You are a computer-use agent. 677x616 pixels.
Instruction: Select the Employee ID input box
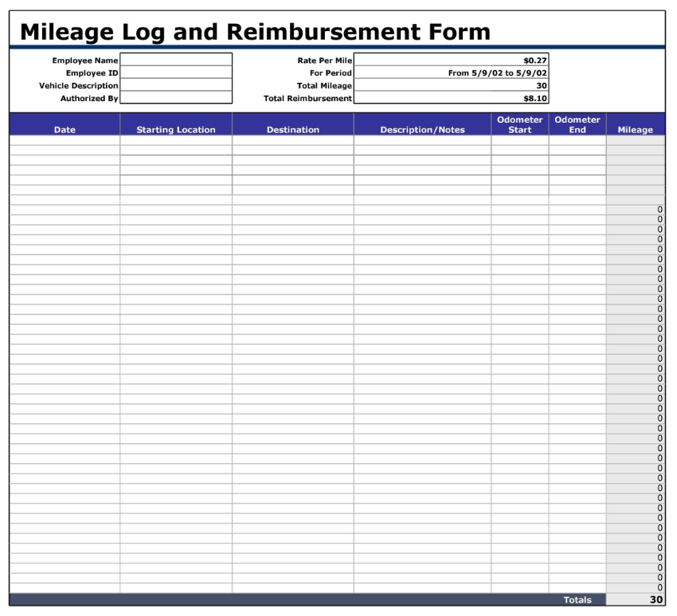(175, 73)
